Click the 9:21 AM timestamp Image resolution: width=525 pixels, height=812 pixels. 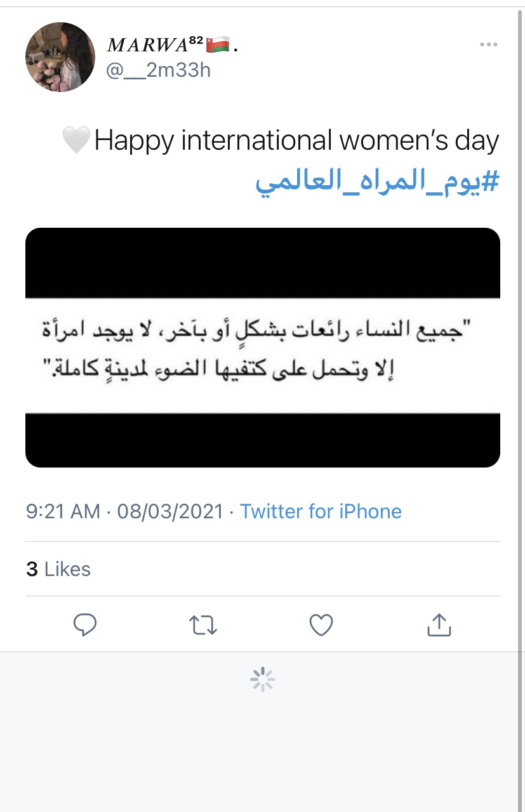(x=63, y=511)
